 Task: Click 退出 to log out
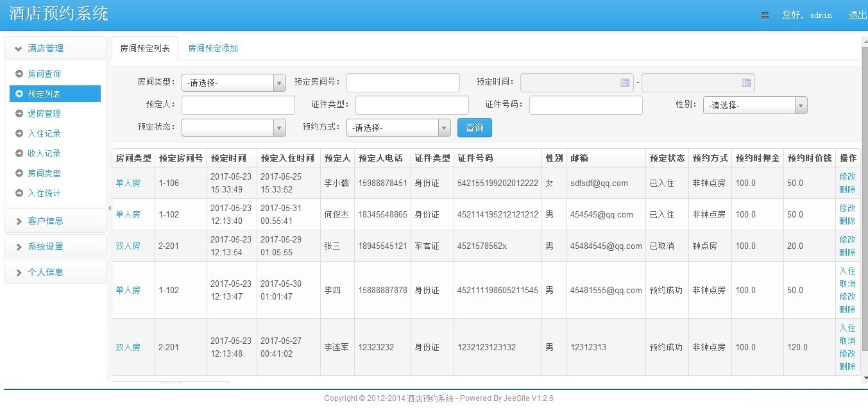pos(858,15)
